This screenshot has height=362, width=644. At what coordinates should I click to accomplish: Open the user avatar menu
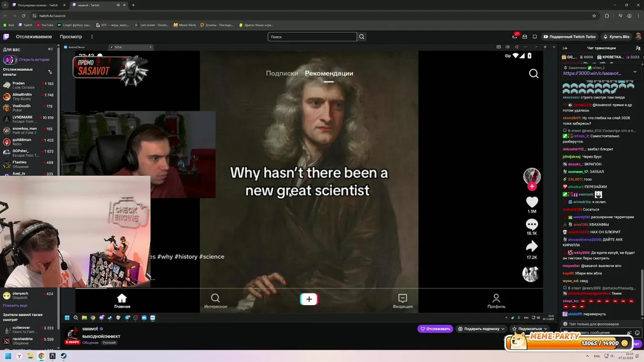pos(638,37)
